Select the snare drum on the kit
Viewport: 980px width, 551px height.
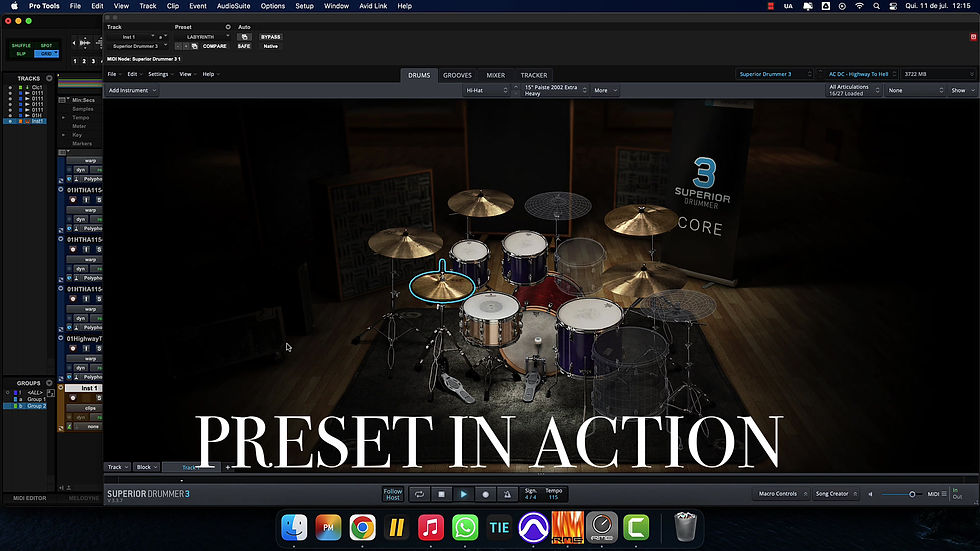pyautogui.click(x=491, y=317)
